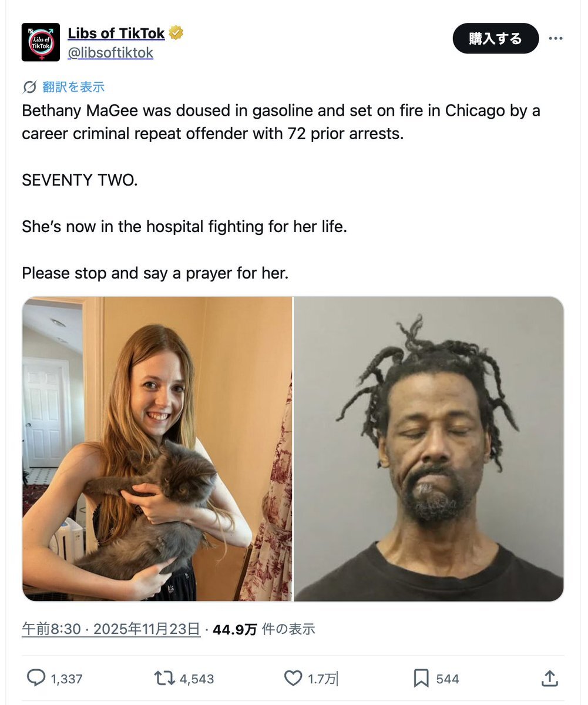Viewport: 588px width, 705px height.
Task: Bookmark the post with the bookmark icon
Action: click(421, 679)
